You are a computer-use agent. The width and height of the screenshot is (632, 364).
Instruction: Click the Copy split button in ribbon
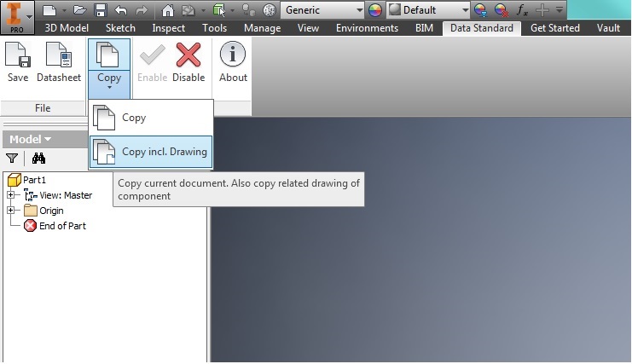pyautogui.click(x=109, y=68)
